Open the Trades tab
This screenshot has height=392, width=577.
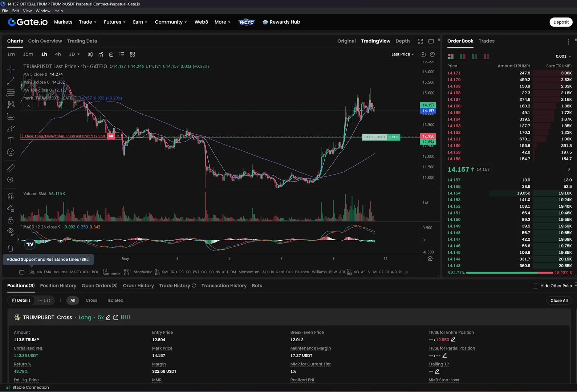(x=487, y=41)
